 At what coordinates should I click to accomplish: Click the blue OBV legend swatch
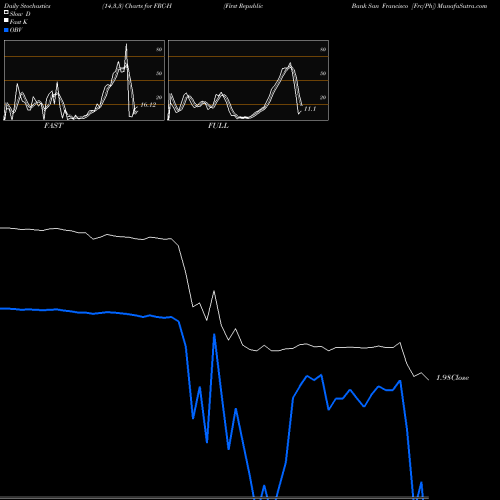6,30
